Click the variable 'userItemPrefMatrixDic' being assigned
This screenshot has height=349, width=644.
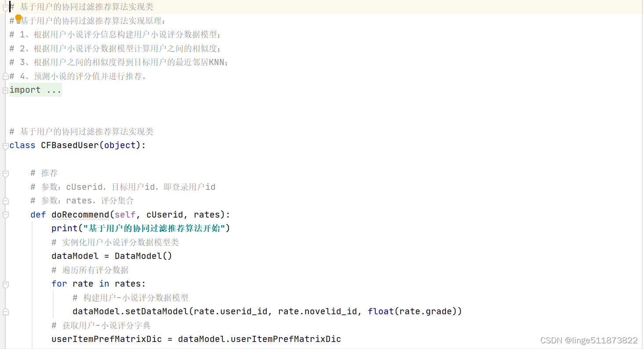pyautogui.click(x=107, y=339)
